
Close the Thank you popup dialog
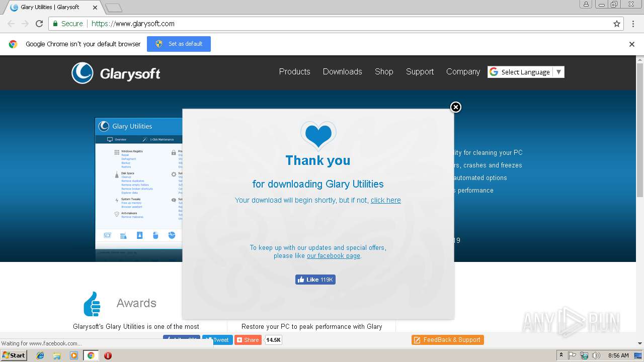pyautogui.click(x=455, y=107)
